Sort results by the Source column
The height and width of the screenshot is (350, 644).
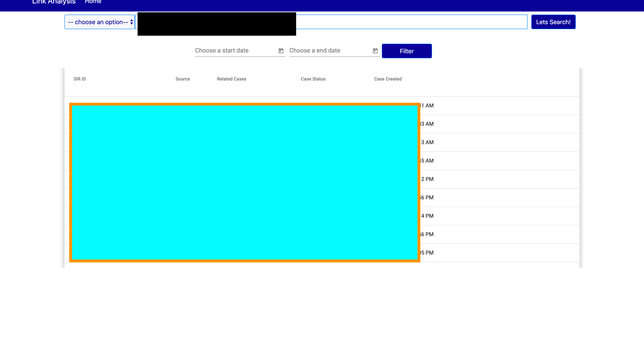click(182, 79)
